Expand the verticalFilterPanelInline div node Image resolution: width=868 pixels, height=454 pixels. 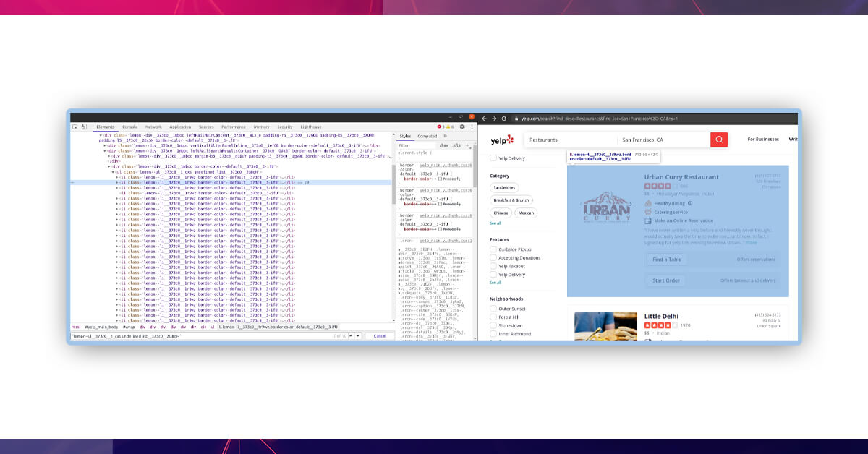104,145
